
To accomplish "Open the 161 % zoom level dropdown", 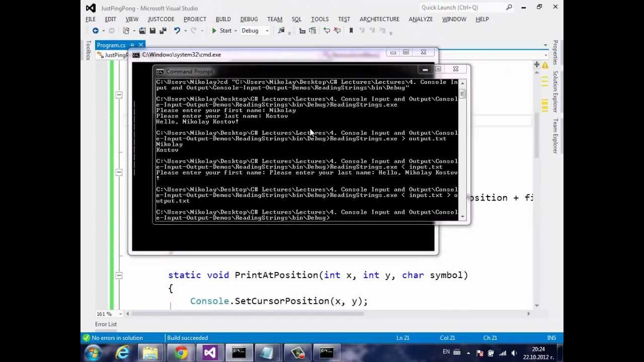I will pos(120,314).
